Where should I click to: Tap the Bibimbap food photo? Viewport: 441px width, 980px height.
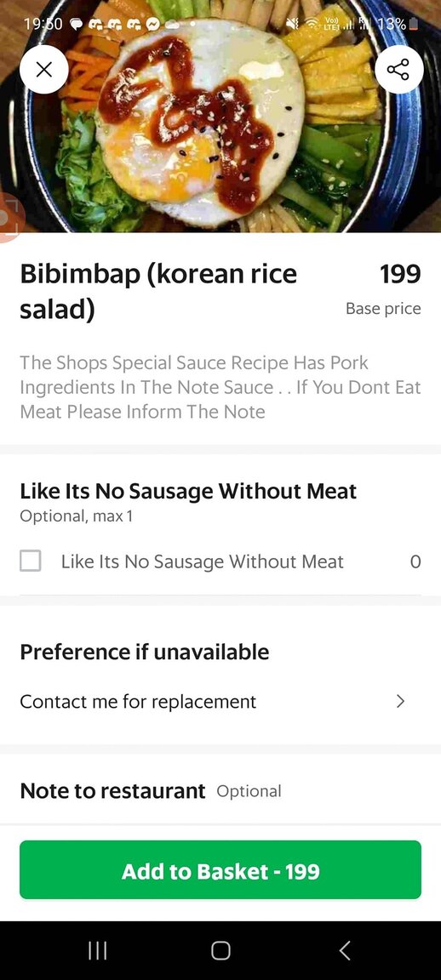pyautogui.click(x=220, y=116)
